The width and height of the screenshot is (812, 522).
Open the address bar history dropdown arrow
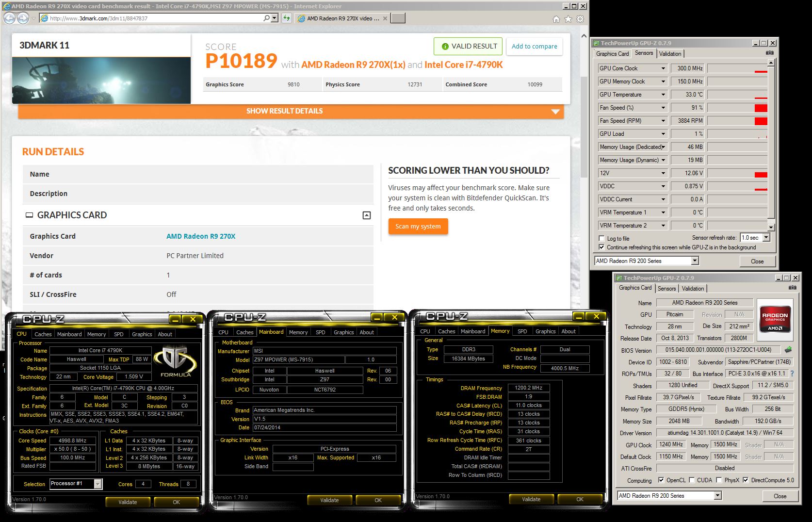pyautogui.click(x=275, y=18)
